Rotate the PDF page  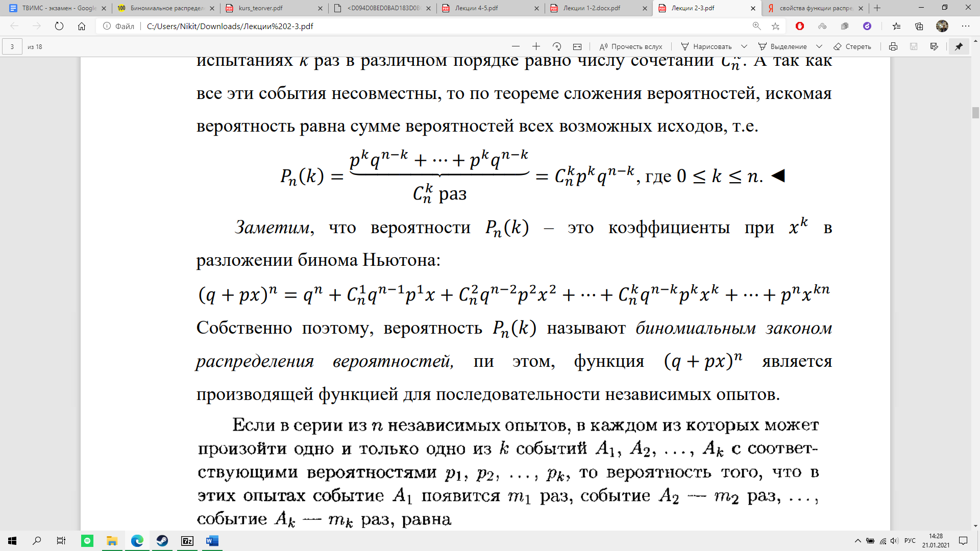[x=557, y=46]
